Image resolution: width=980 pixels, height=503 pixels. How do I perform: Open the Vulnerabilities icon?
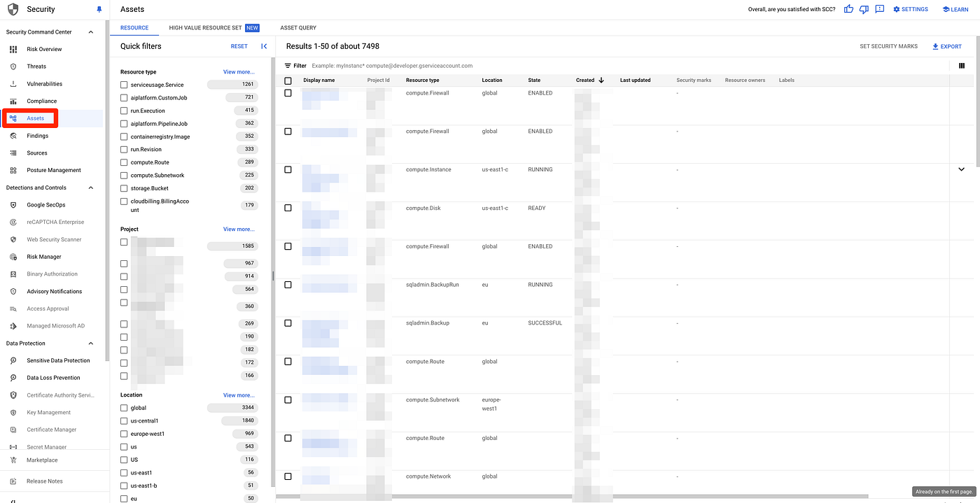pyautogui.click(x=13, y=84)
